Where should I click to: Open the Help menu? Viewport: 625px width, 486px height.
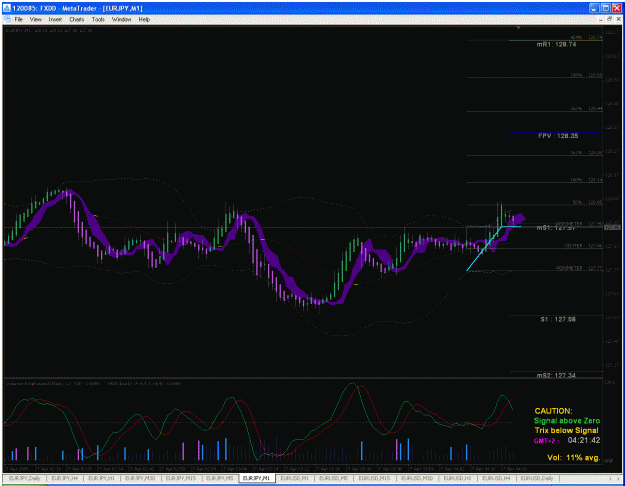click(x=144, y=19)
